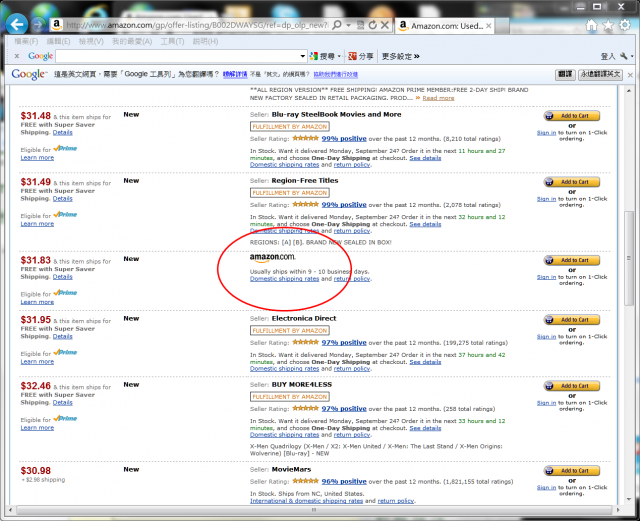
Task: Click the vertical scrollbar down arrow
Action: [629, 499]
